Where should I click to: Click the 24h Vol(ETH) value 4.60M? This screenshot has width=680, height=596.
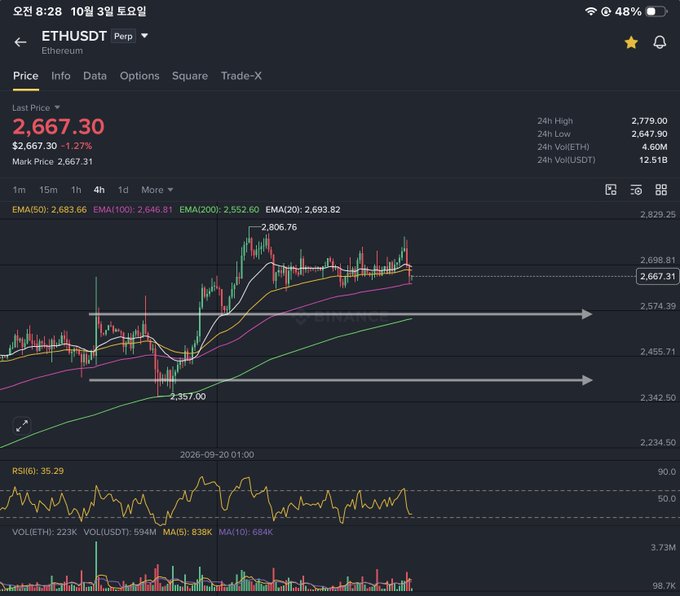(x=654, y=147)
